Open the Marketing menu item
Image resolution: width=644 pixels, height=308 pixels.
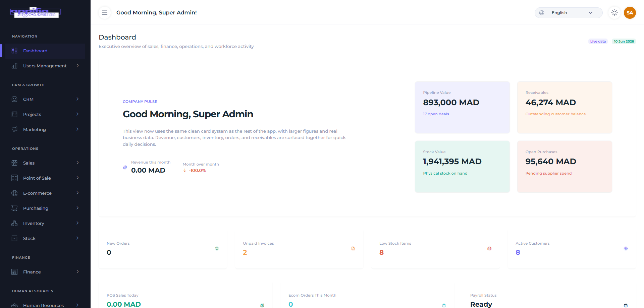pyautogui.click(x=45, y=129)
